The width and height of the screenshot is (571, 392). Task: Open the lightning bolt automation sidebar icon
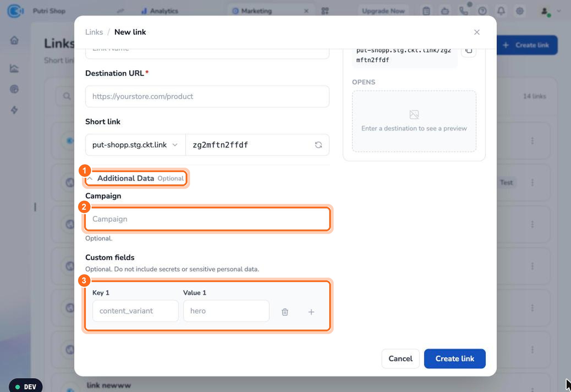[x=14, y=110]
